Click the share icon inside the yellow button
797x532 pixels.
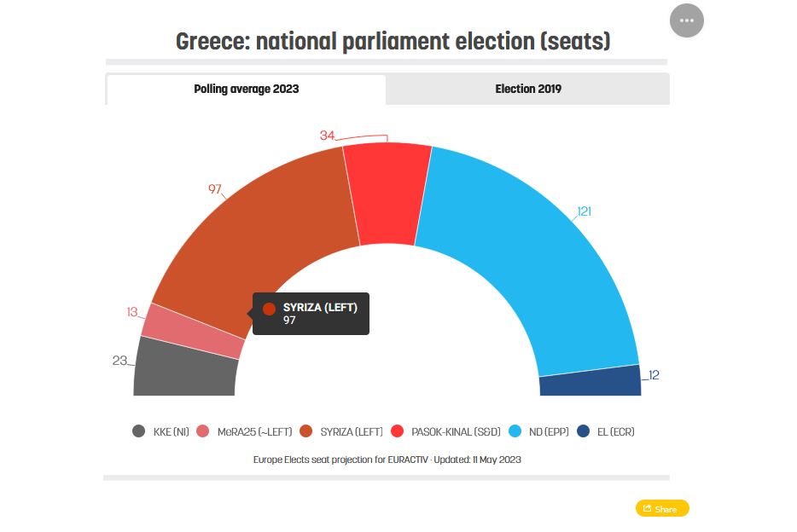649,508
